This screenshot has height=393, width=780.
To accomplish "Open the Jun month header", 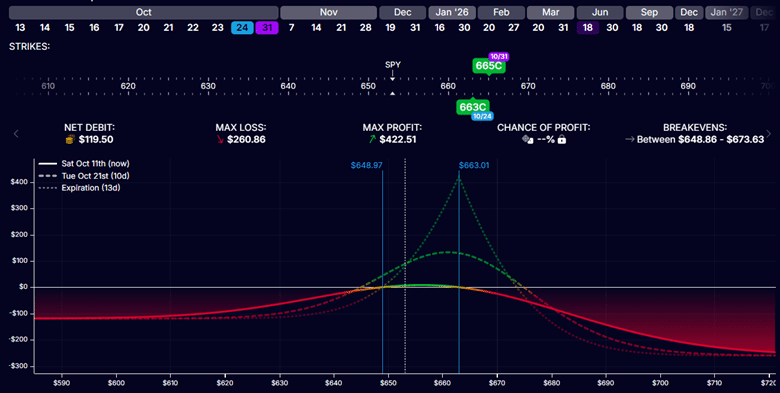I will pyautogui.click(x=600, y=12).
